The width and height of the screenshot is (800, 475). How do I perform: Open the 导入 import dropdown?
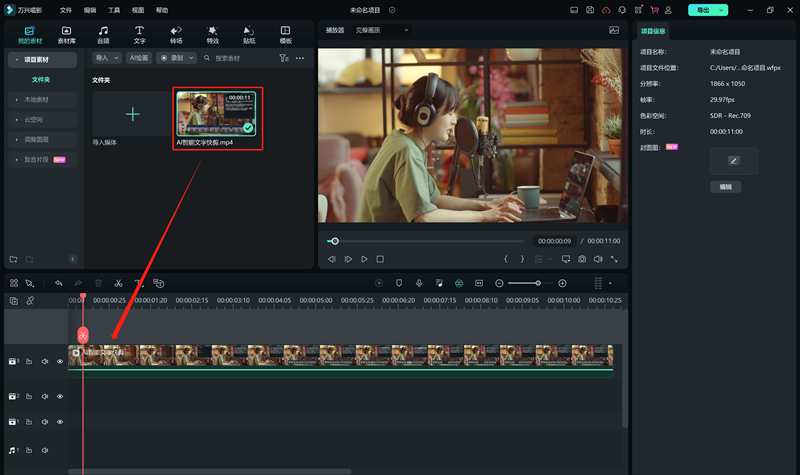[107, 58]
